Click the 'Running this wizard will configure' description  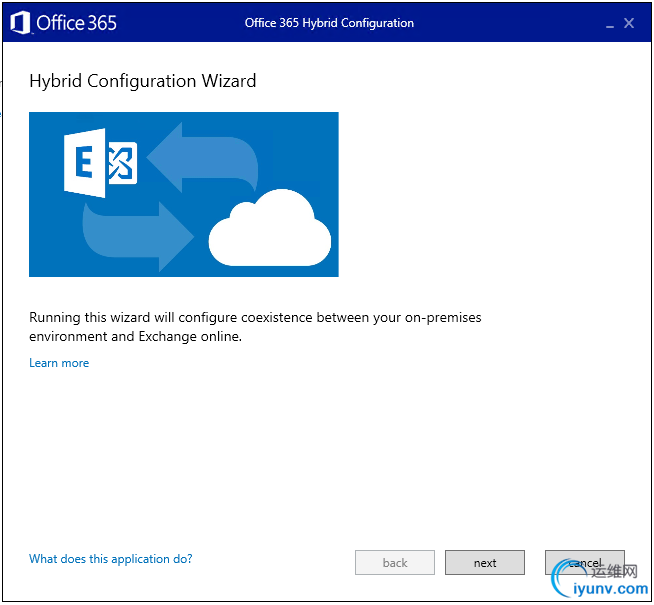pyautogui.click(x=255, y=327)
